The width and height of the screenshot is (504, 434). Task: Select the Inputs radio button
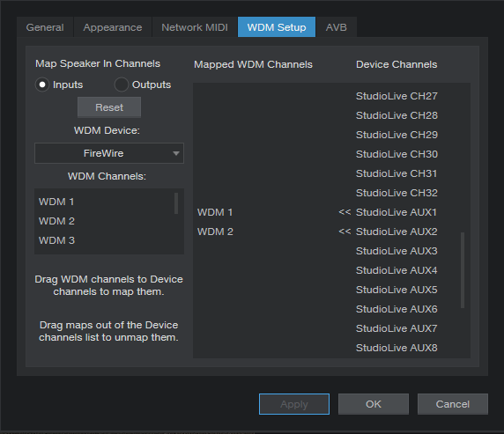pyautogui.click(x=42, y=85)
